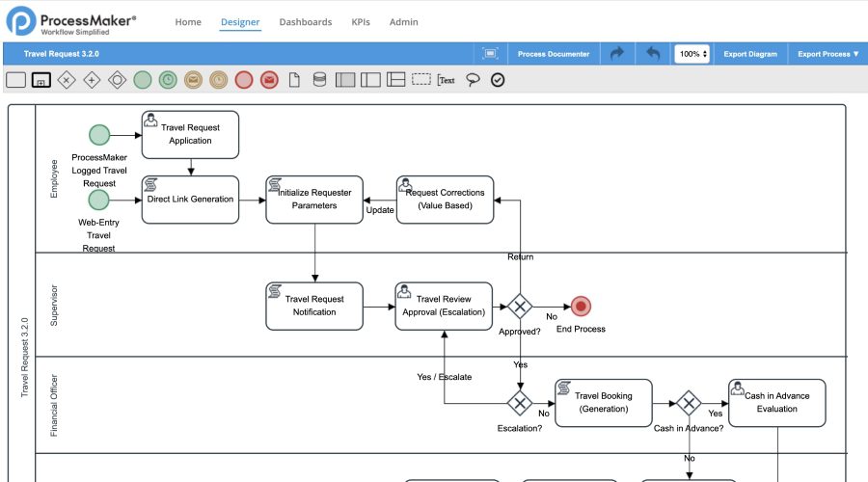This screenshot has width=868, height=482.
Task: Click the Export Diagram button
Action: 750,54
